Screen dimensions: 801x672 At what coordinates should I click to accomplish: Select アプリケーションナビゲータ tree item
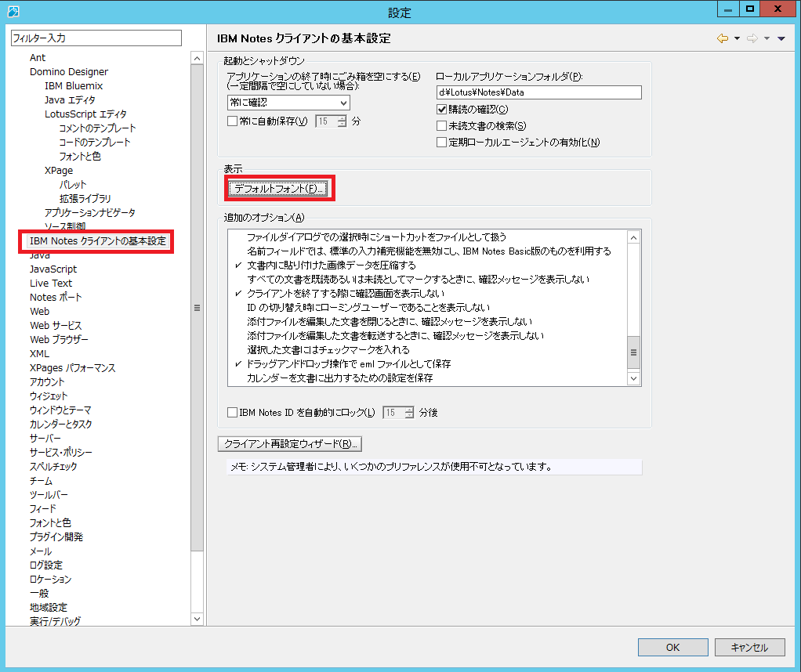(x=90, y=212)
